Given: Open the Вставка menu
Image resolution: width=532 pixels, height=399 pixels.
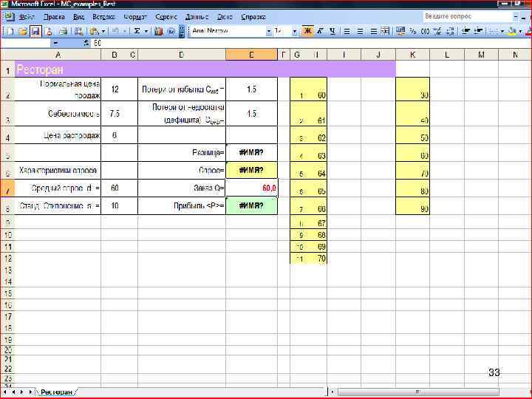Looking at the screenshot, I should click(x=103, y=16).
